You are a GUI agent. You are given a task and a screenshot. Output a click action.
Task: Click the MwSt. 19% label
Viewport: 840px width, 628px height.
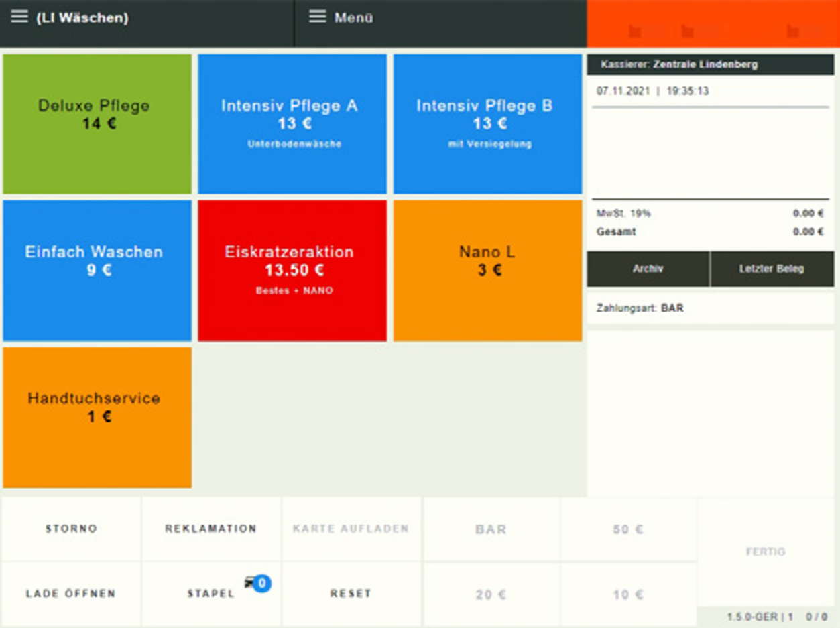[623, 214]
